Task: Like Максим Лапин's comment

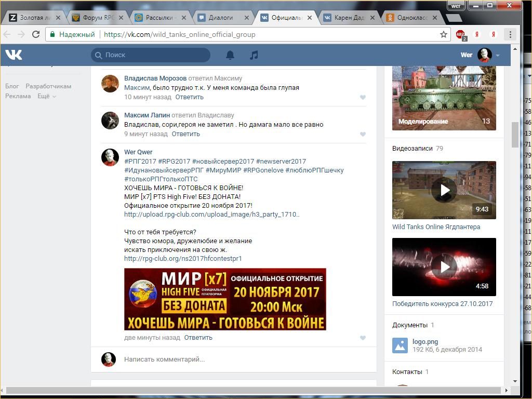Action: click(x=363, y=134)
